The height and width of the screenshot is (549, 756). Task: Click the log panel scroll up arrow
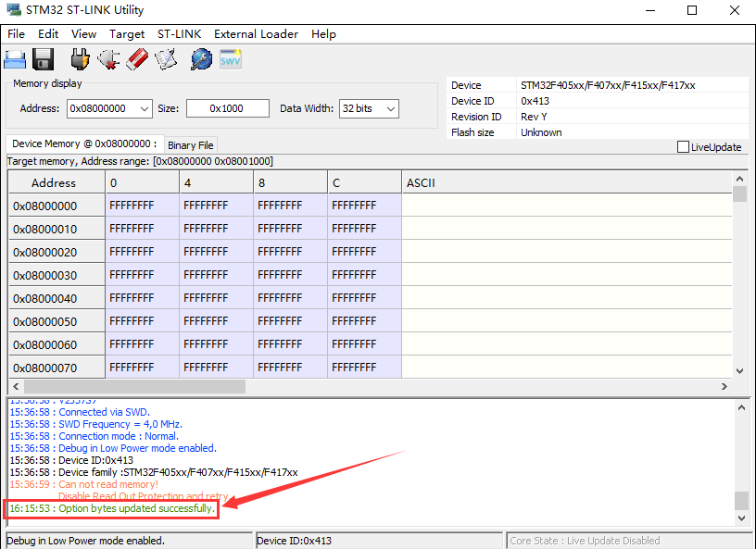click(741, 407)
